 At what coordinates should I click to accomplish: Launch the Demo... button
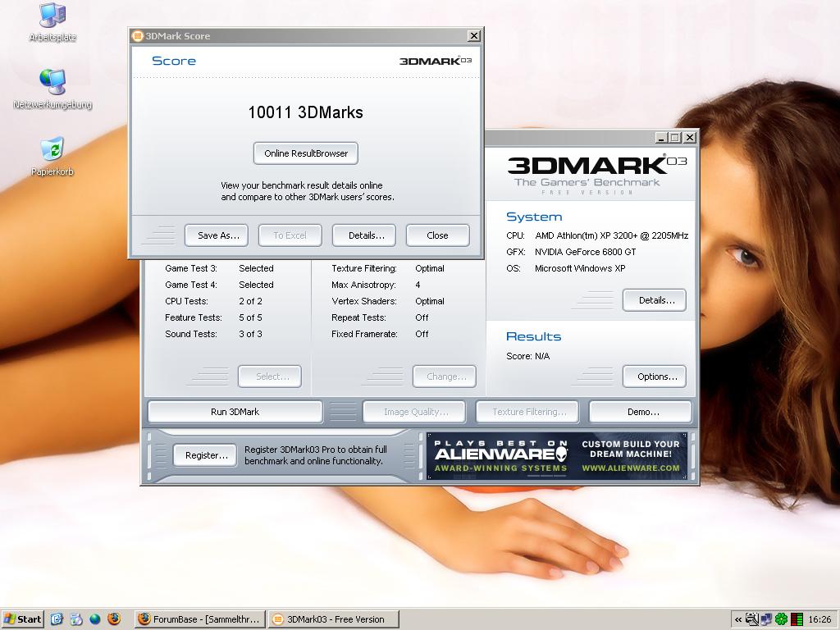click(641, 412)
